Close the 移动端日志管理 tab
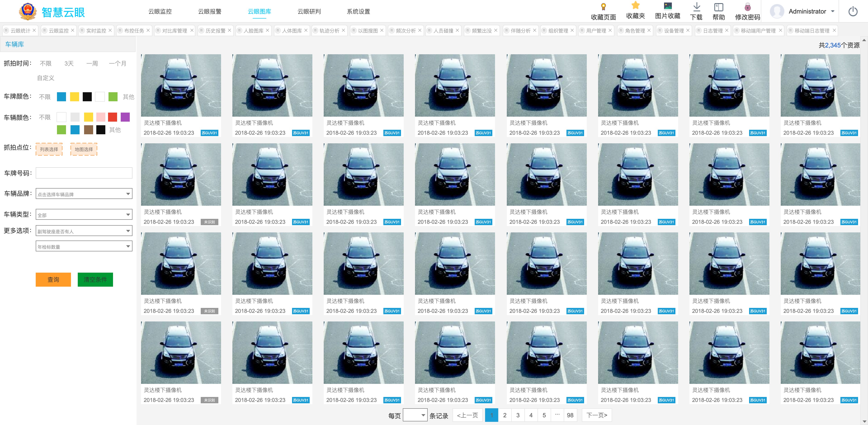This screenshot has height=425, width=868. pyautogui.click(x=834, y=30)
